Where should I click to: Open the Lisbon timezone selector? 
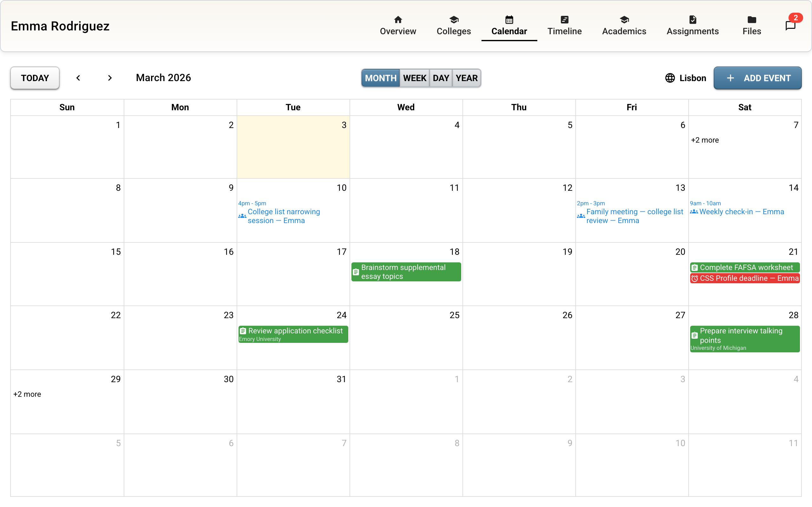point(685,78)
